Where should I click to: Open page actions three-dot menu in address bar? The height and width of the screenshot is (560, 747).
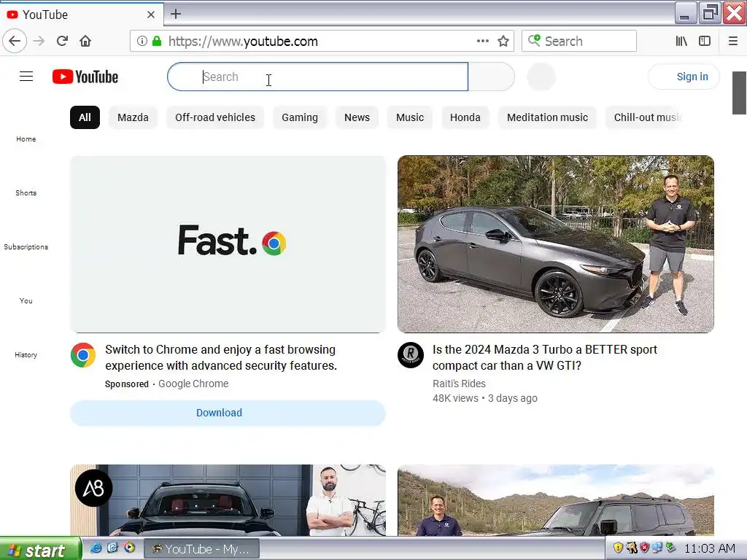tap(483, 42)
